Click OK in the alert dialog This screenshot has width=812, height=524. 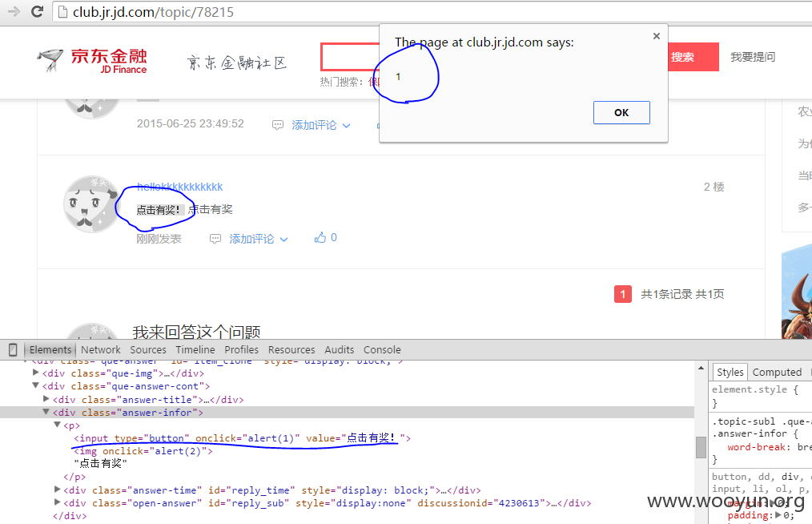[621, 112]
